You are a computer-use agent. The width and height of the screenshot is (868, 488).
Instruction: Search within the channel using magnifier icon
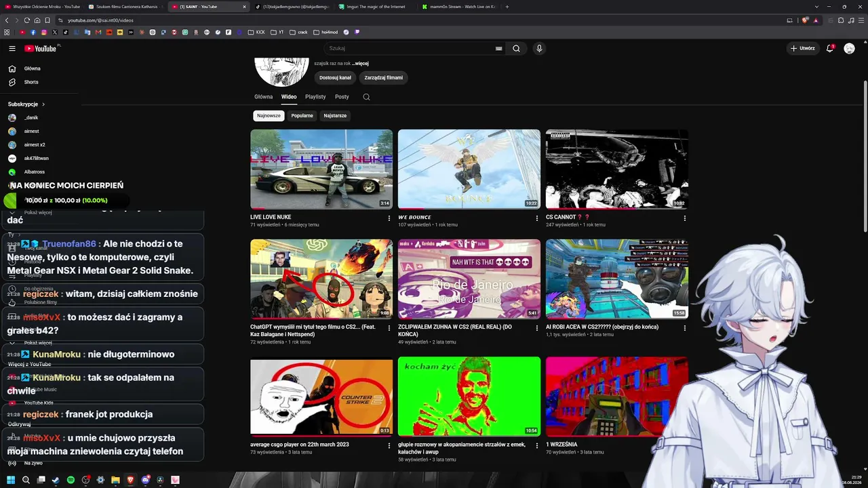click(366, 97)
